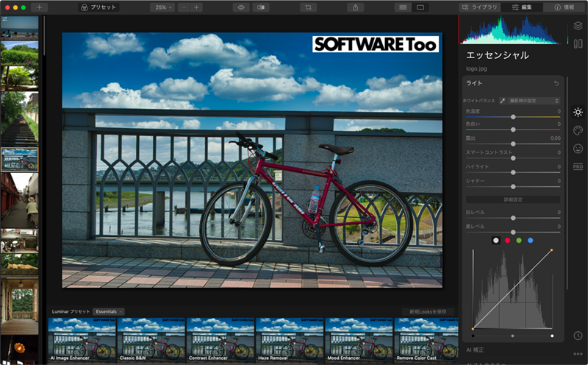Open the Creative palette tools
Screen dimensions: 588x365
[578, 130]
